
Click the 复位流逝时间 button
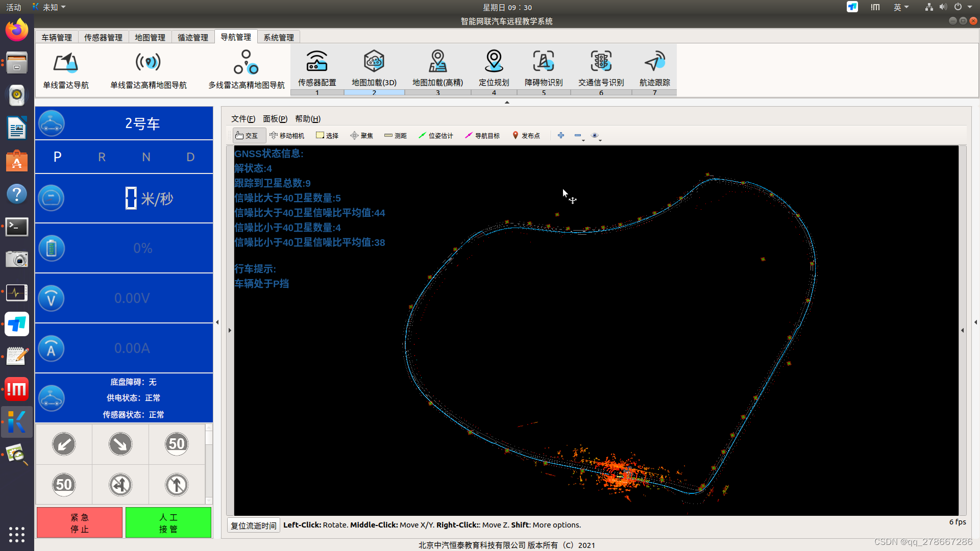(x=254, y=525)
